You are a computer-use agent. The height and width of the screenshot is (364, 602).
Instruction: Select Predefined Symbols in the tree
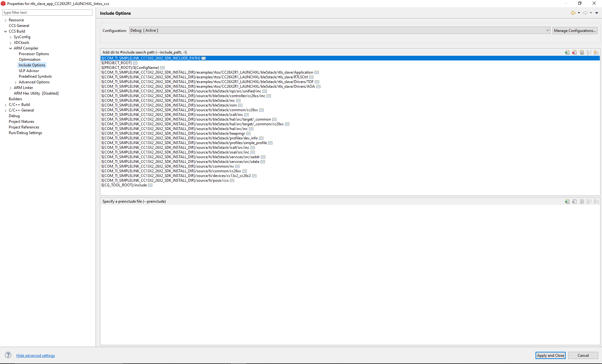click(x=35, y=76)
